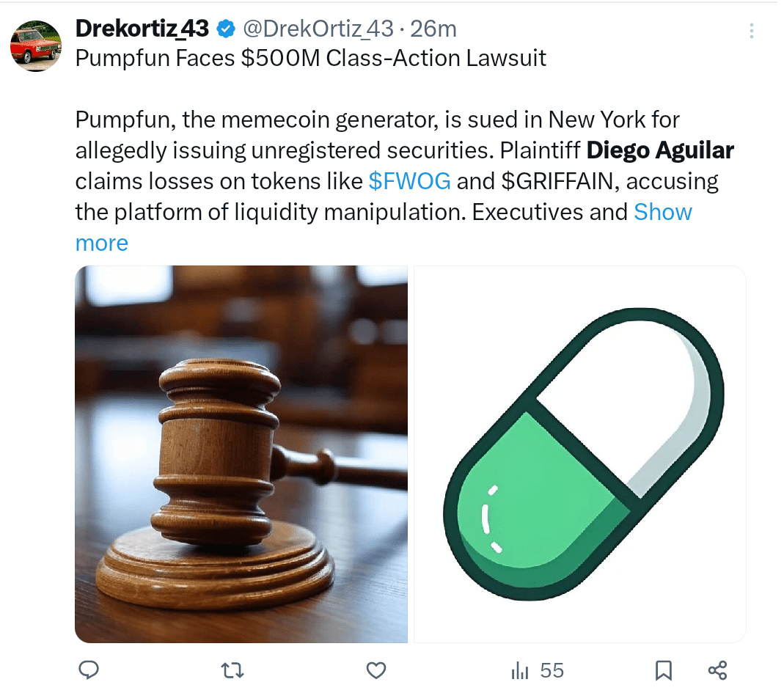Screen dimensions: 784x693
Task: Open the $FWOG cashtag link
Action: click(x=409, y=181)
